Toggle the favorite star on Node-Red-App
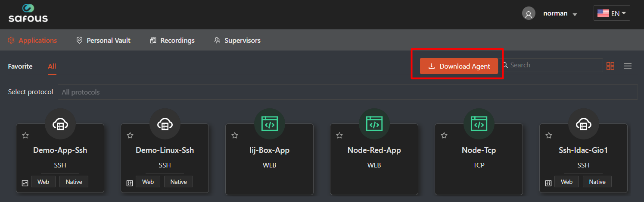 pos(339,136)
